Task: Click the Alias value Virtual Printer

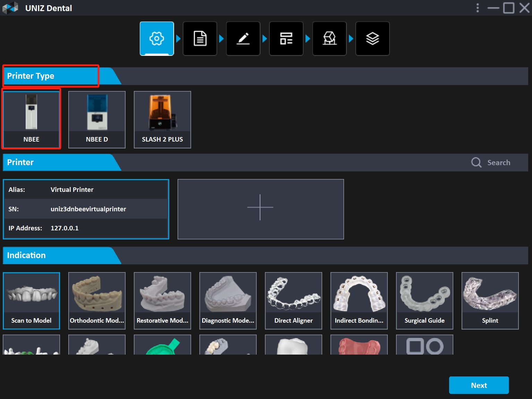Action: (x=72, y=189)
